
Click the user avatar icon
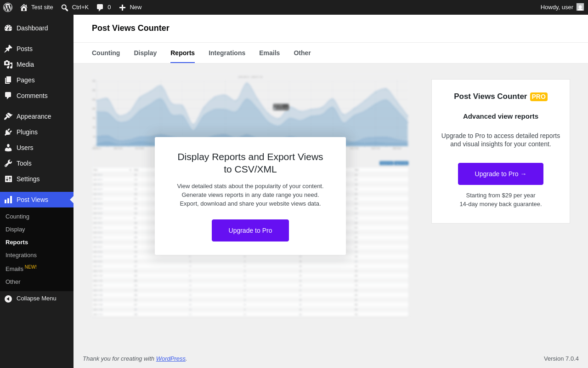click(x=580, y=7)
